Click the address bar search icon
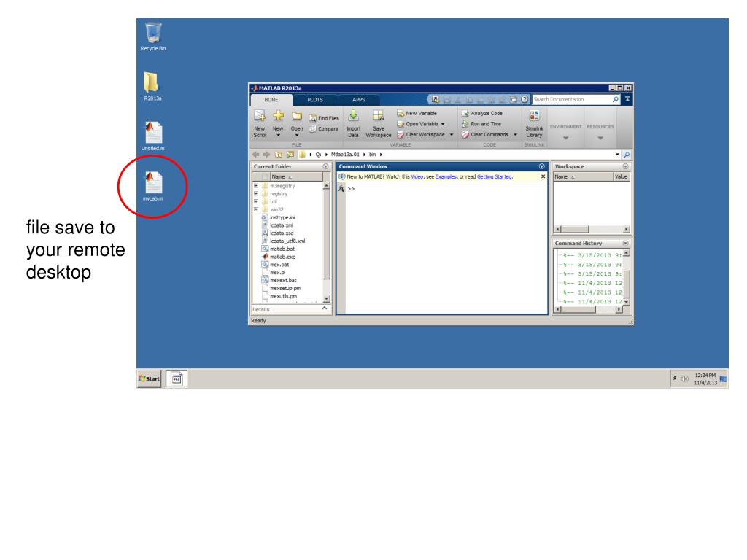The image size is (747, 560). [x=627, y=155]
